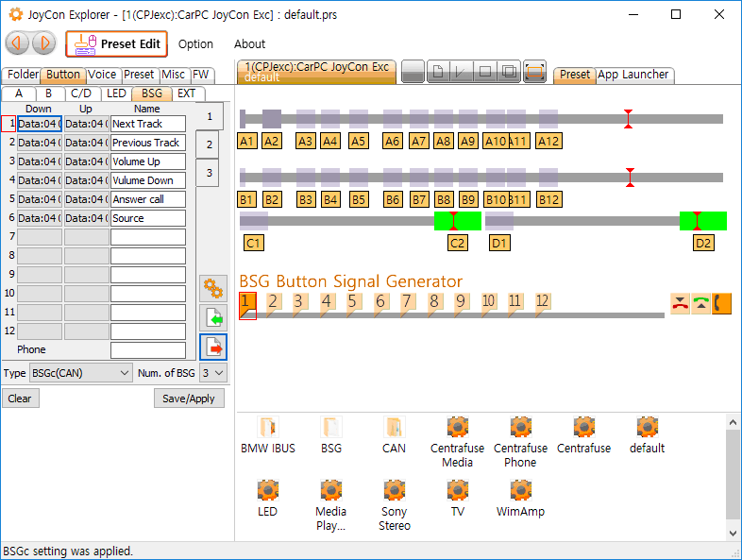The height and width of the screenshot is (560, 742).
Task: Click the A1 button label
Action: point(247,141)
